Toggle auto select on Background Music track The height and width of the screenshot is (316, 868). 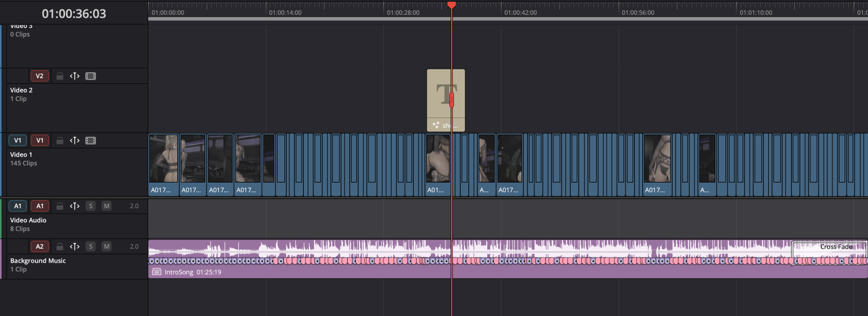(x=75, y=247)
